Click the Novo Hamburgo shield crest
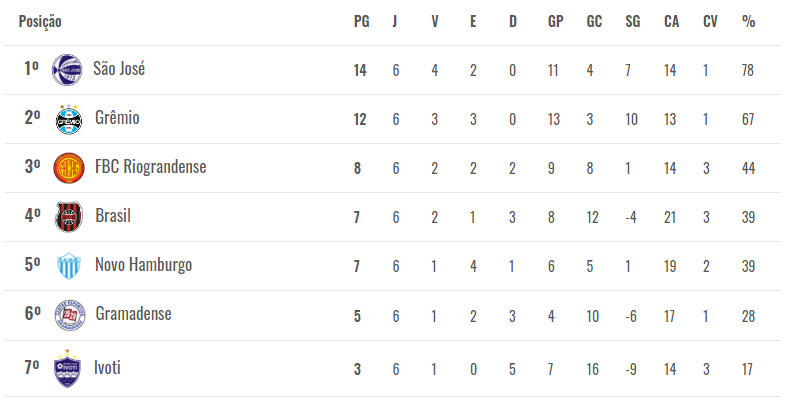Screen dimensions: 795x403 point(68,266)
